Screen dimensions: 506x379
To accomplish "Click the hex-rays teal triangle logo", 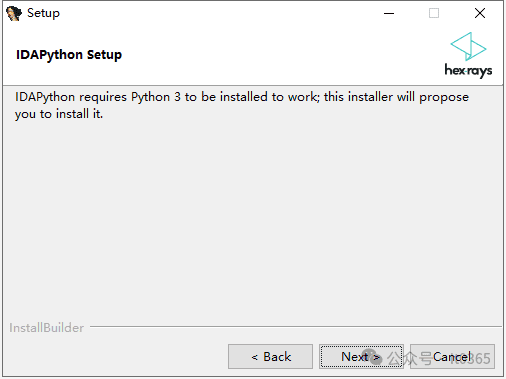I will (468, 46).
